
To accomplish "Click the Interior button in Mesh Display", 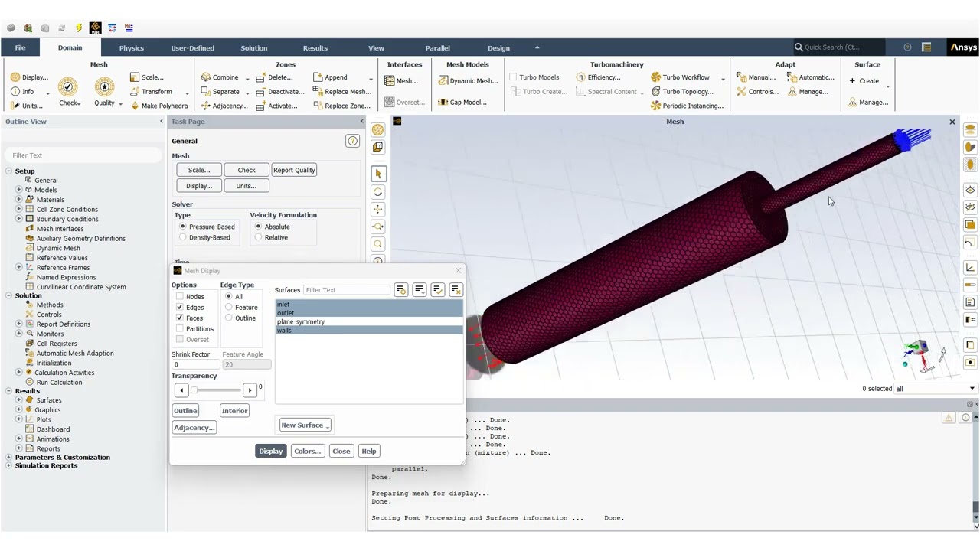I will point(234,411).
